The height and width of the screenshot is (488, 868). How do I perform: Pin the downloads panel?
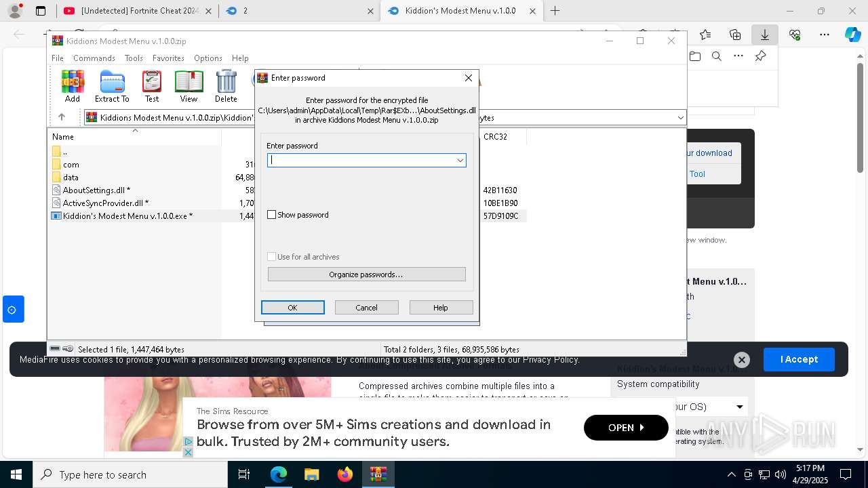[x=760, y=56]
